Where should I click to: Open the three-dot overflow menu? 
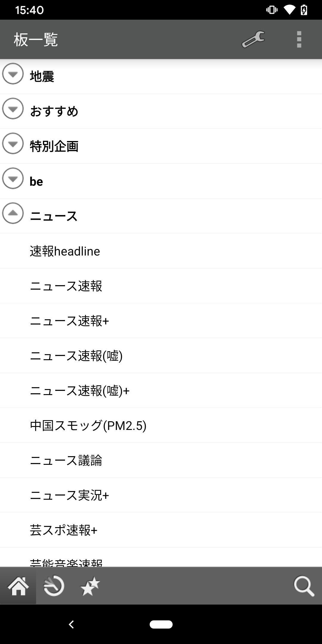click(299, 39)
